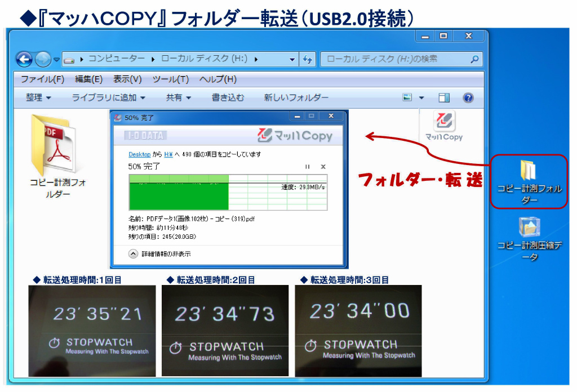Image resolution: width=577 pixels, height=392 pixels.
Task: Click the 2回目 stopwatch photo 23'34"73
Action: pos(225,331)
